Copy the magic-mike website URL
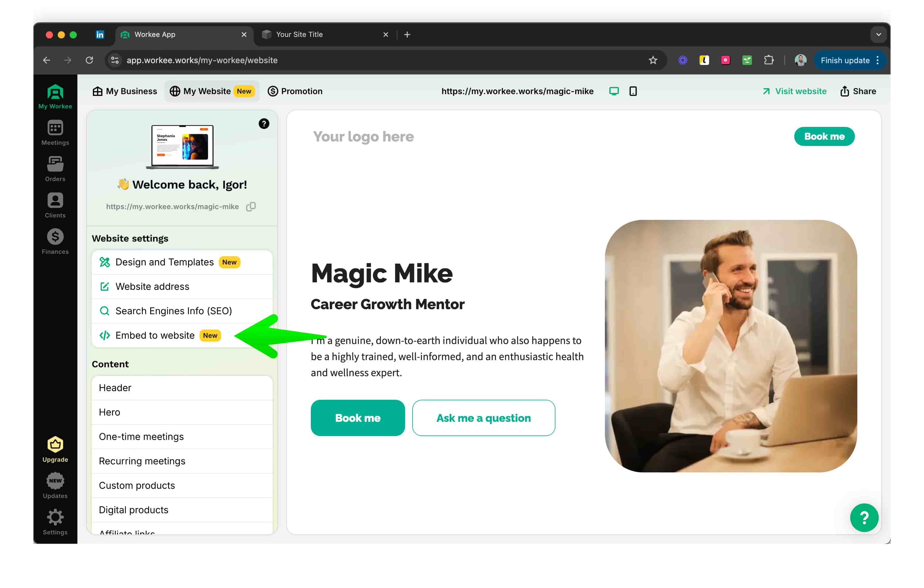 [251, 207]
